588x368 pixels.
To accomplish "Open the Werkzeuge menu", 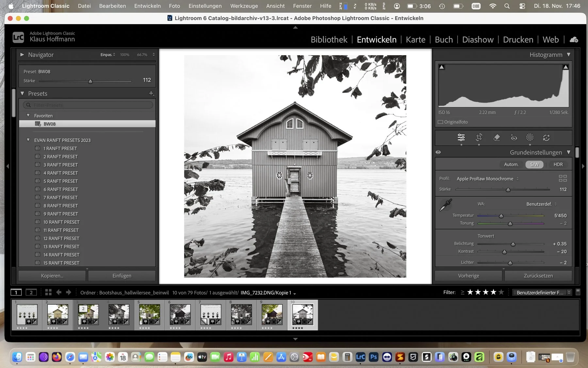I will 244,6.
